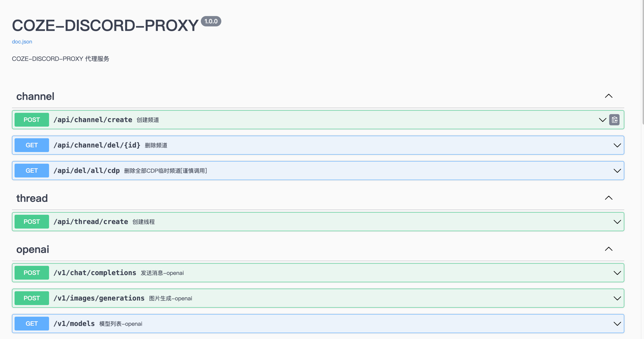This screenshot has width=644, height=339.
Task: Click the COZE-DISCORD-PROXY 代理服务 description text
Action: [61, 59]
